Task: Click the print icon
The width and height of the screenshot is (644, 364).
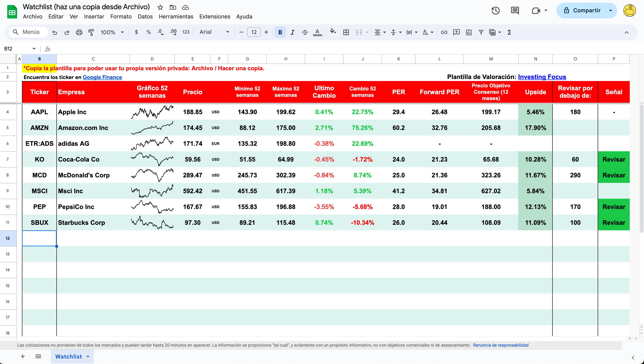Action: point(79,32)
